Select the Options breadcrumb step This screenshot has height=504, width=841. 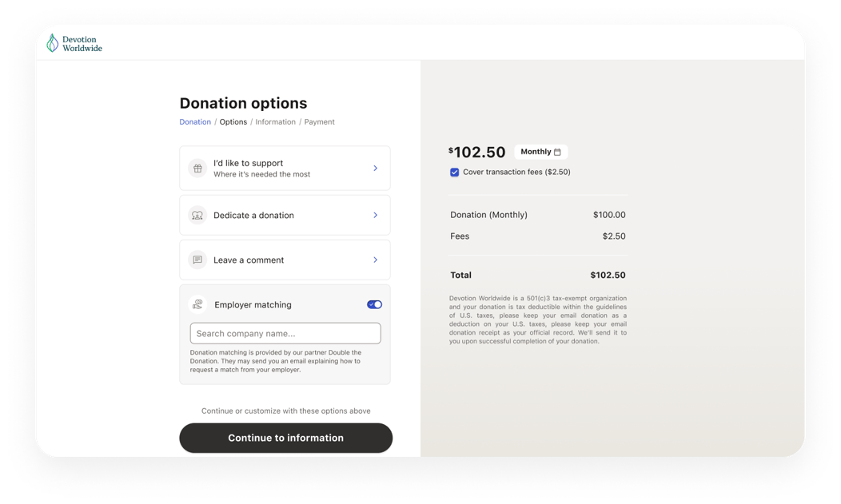pyautogui.click(x=233, y=121)
